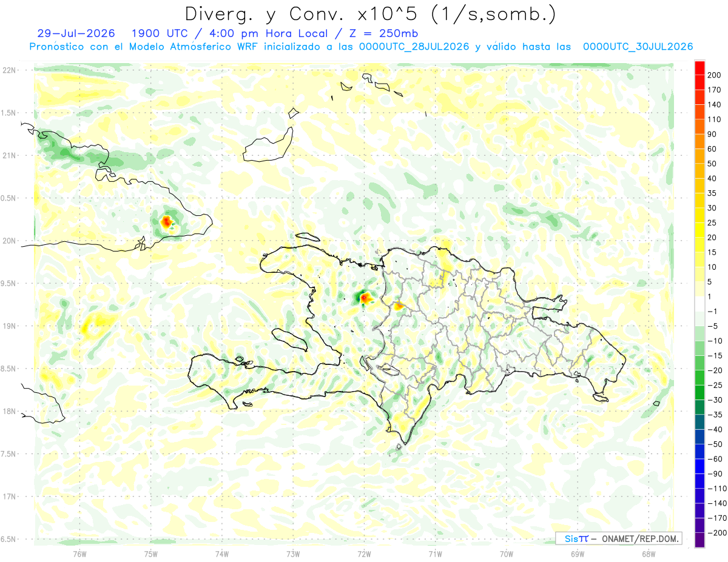
Task: Click the "1.5N" latitude axis label
Action: pyautogui.click(x=9, y=113)
